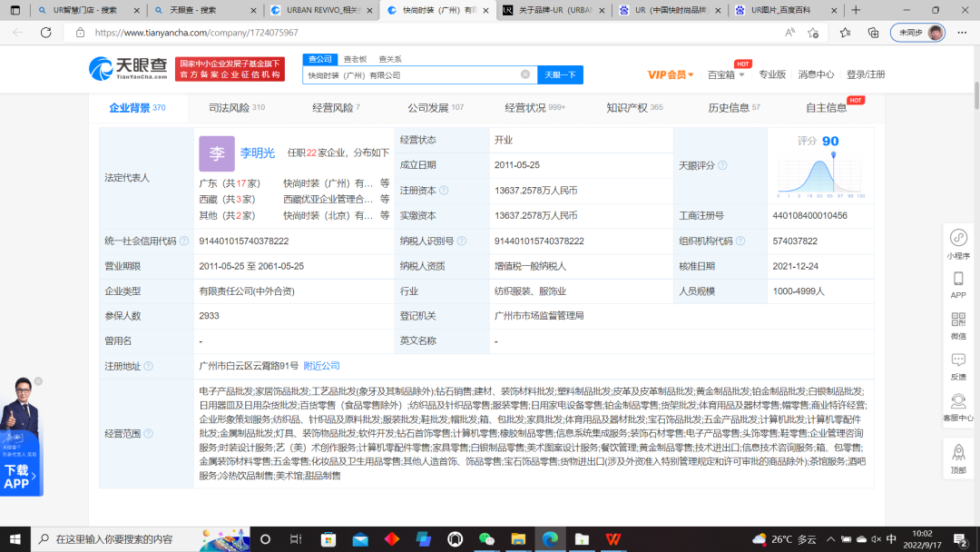Open the 专业版 link
980x552 pixels.
[772, 74]
